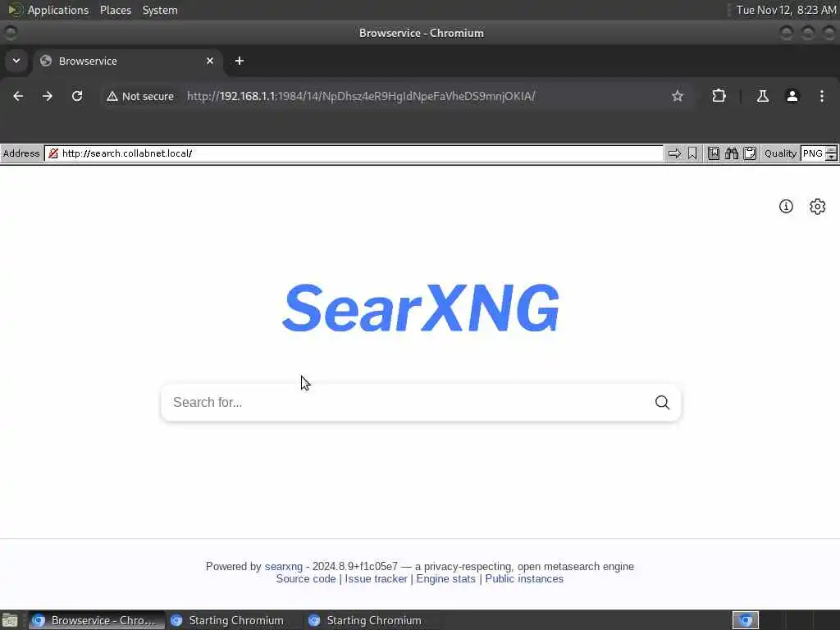Click the PNG quality field
The image size is (840, 630).
pos(813,153)
